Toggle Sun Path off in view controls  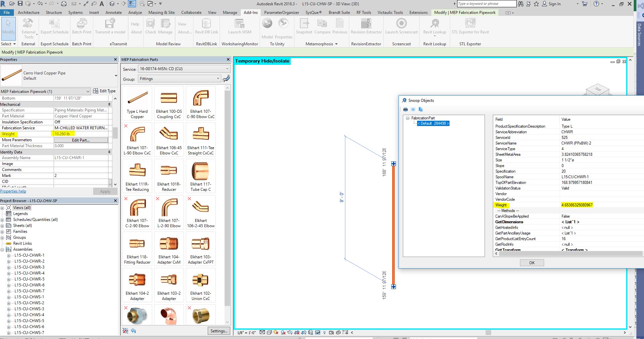[x=276, y=333]
